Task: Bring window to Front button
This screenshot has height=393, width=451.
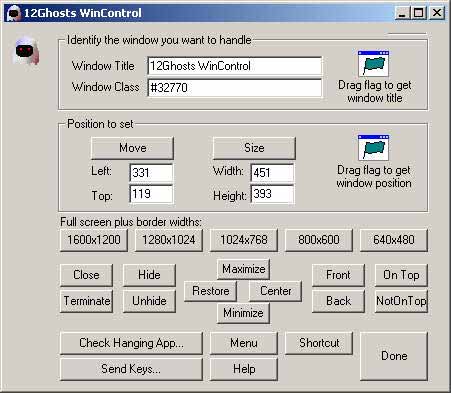Action: 338,275
